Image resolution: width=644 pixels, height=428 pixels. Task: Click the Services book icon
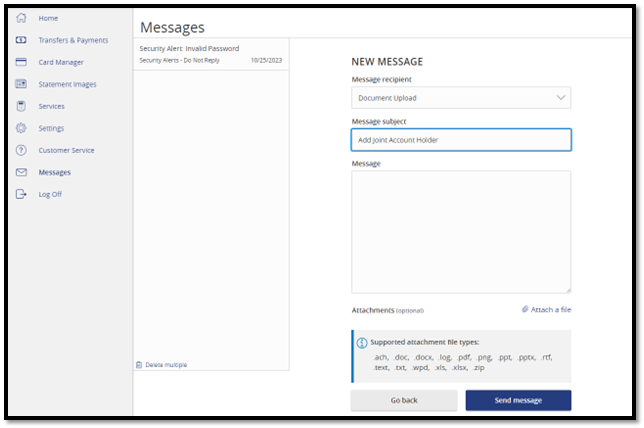(20, 106)
